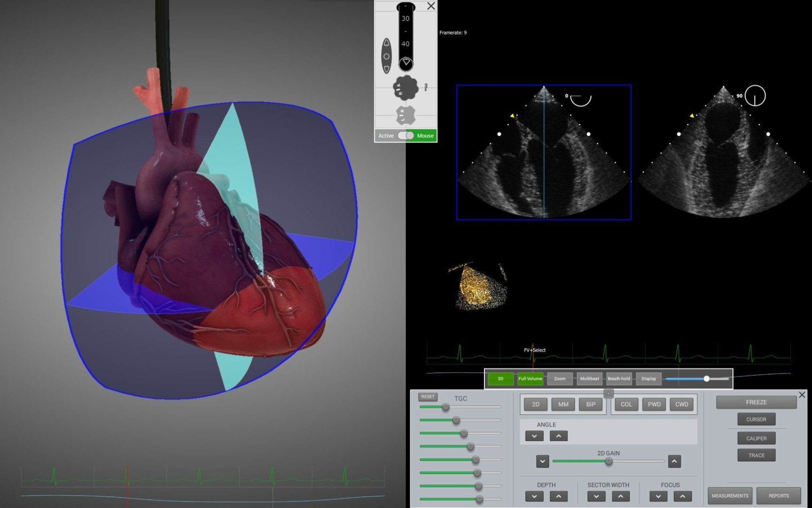Image resolution: width=812 pixels, height=508 pixels.
Task: Click the probe withdraw down arrow
Action: coord(386,69)
